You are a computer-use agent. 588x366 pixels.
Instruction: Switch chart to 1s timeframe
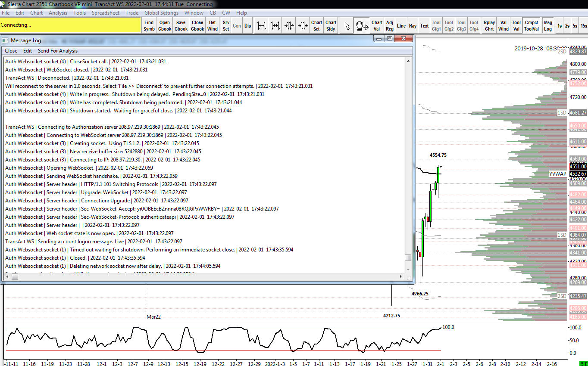point(560,26)
